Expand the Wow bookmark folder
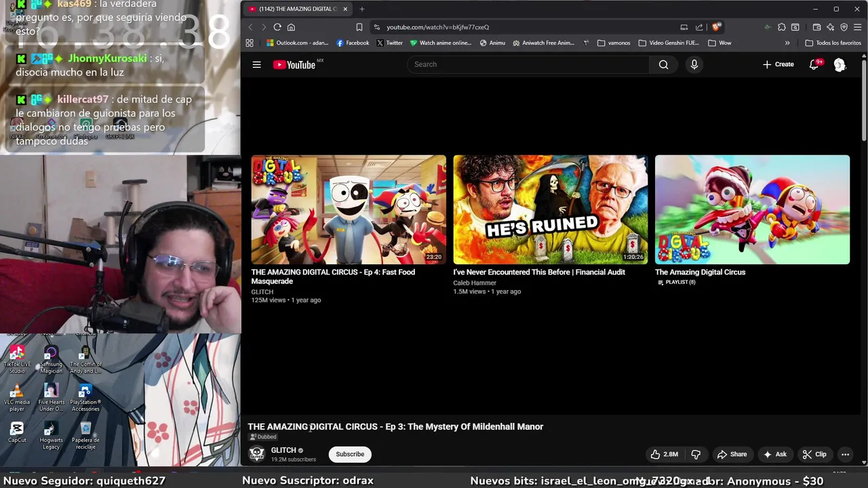Viewport: 868px width, 488px height. point(719,43)
